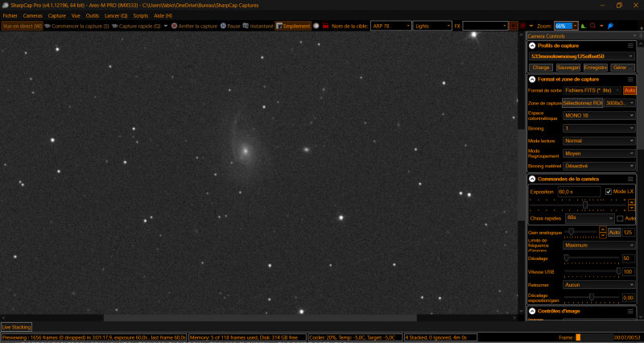Enable Auto checkbox beside Choix rapides

pos(619,218)
